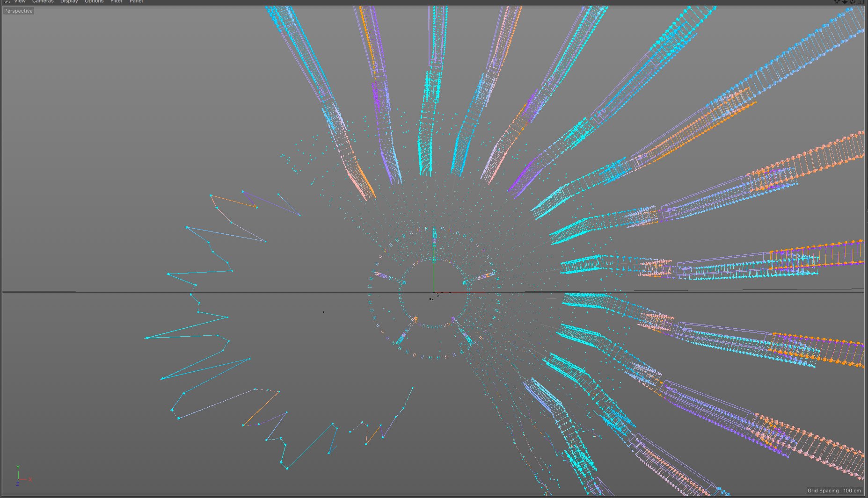Click the move camera navigation icon
This screenshot has height=498, width=868.
[837, 1]
